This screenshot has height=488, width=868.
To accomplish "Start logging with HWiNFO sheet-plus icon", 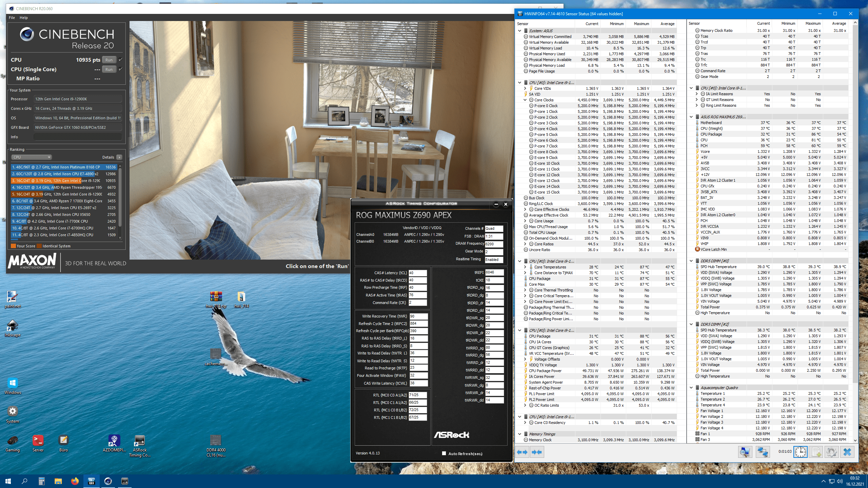I will (816, 452).
